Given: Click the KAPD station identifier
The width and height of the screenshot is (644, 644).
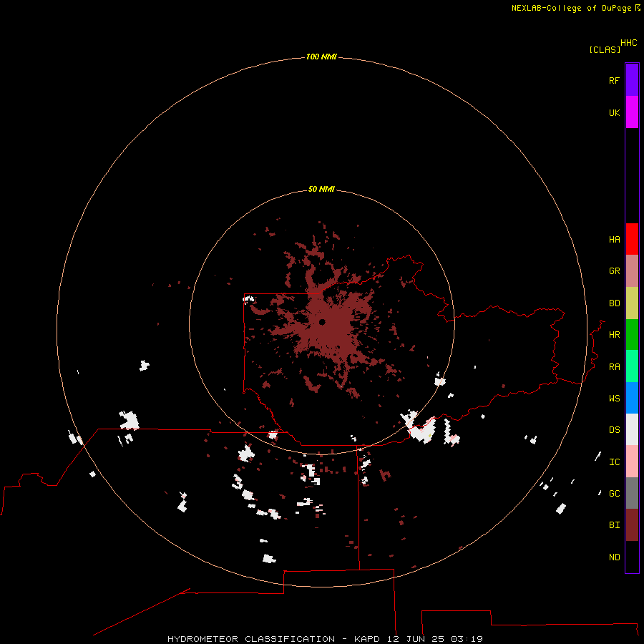Looking at the screenshot, I should point(367,639).
